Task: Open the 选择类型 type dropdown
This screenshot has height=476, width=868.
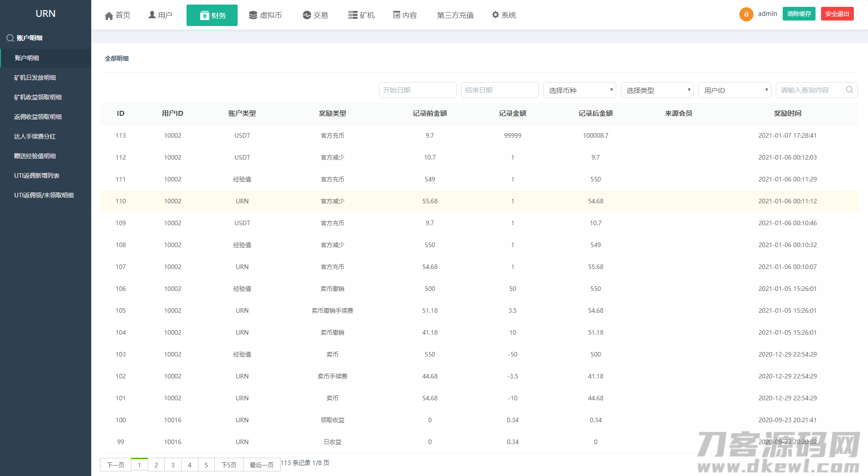Action: tap(657, 90)
